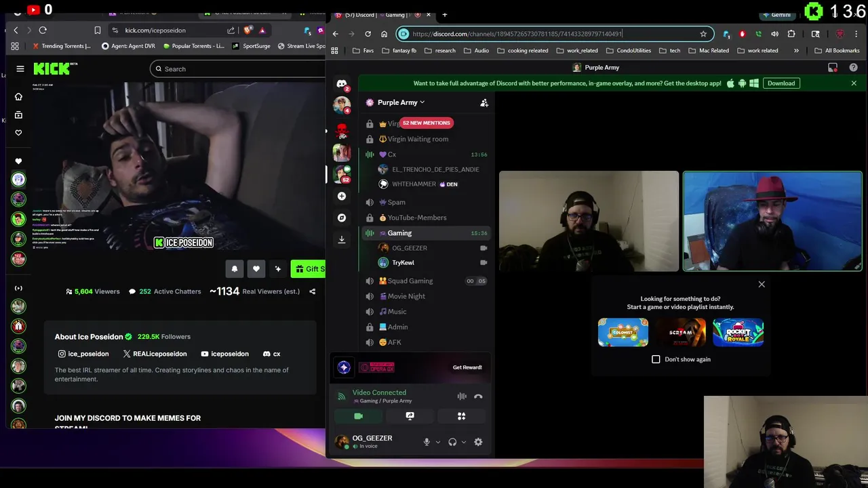
Task: Open Kick sidebar hamburger menu
Action: click(x=20, y=68)
